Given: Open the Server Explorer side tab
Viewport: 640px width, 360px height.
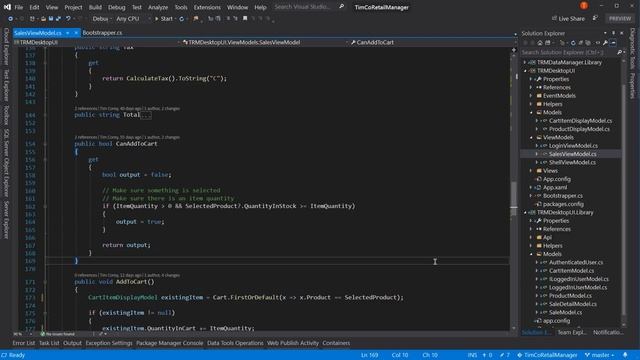Looking at the screenshot, I should (x=6, y=220).
